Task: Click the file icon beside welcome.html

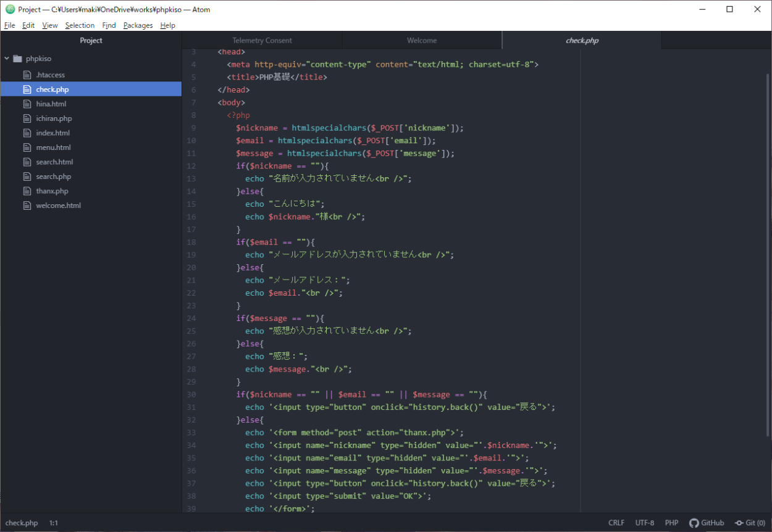Action: point(27,206)
